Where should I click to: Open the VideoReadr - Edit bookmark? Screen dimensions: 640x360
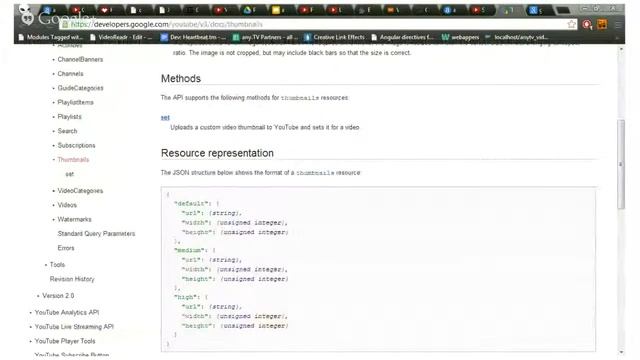[121, 37]
